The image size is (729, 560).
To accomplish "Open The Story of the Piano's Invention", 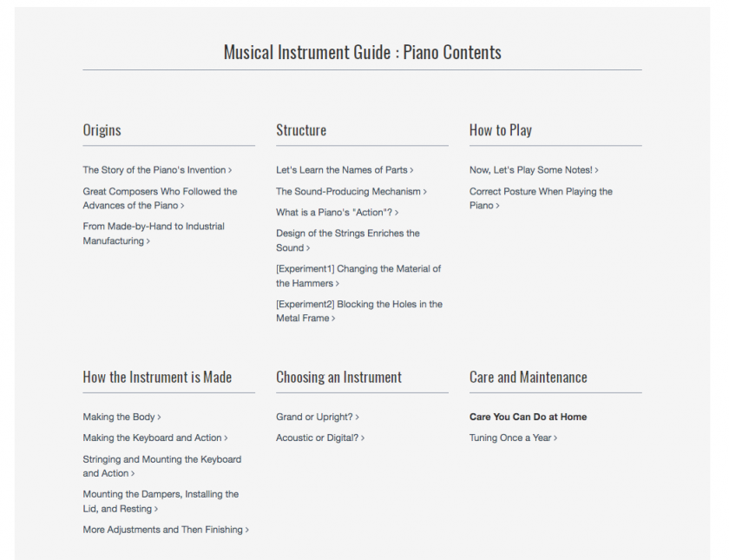I will click(x=157, y=170).
